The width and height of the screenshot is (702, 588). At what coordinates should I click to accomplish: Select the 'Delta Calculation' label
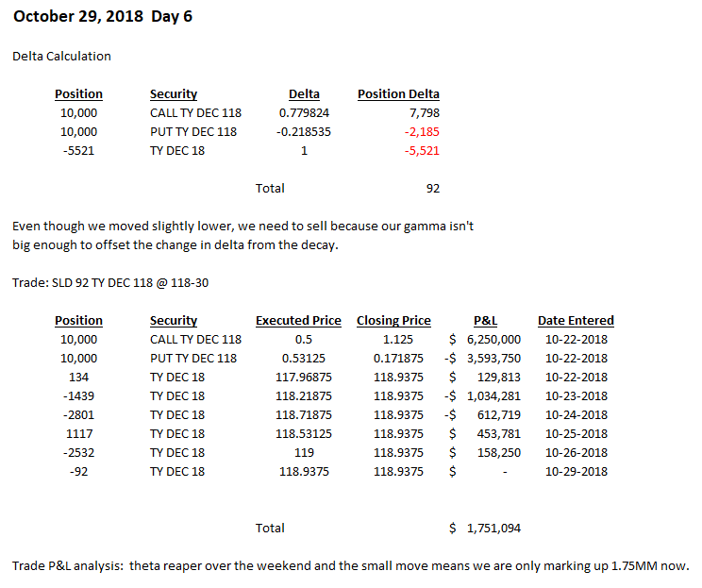pyautogui.click(x=61, y=56)
